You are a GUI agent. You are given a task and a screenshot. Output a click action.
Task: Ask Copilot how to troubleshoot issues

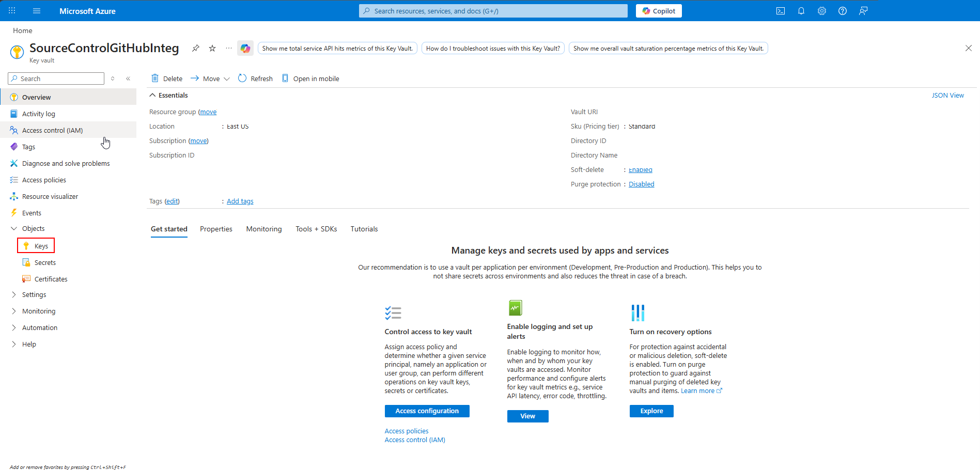[x=493, y=48]
